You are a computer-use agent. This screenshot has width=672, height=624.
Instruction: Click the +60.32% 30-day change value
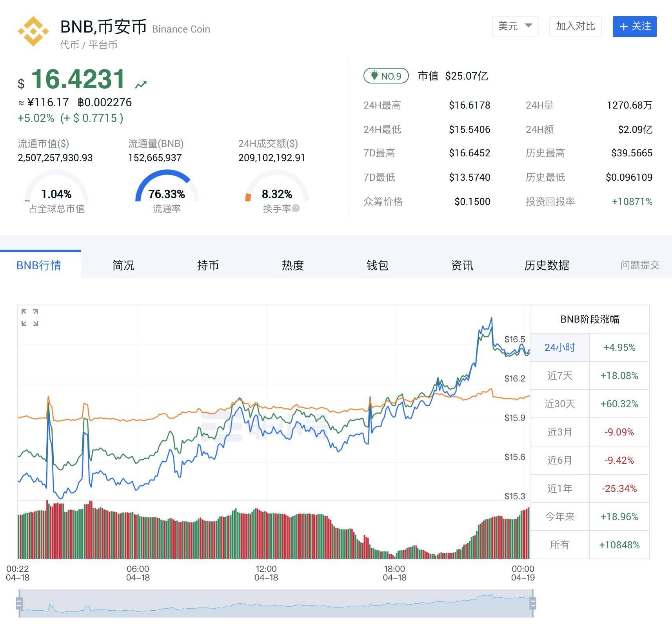pos(619,404)
